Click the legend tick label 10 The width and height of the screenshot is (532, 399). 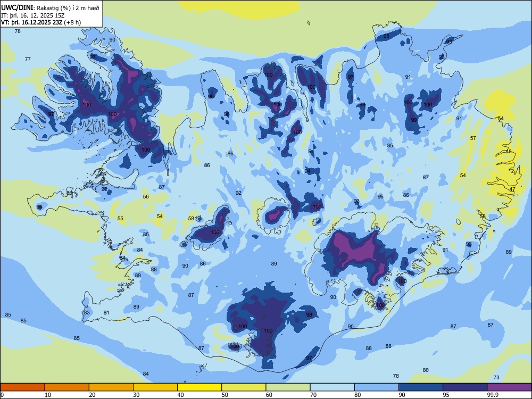(x=48, y=395)
